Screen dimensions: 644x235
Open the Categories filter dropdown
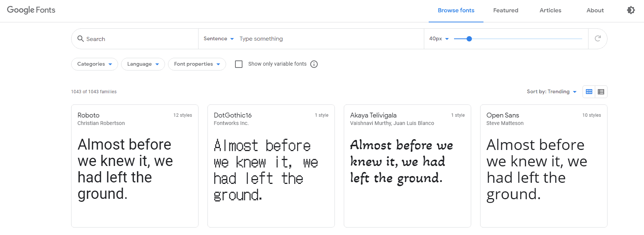[x=95, y=64]
